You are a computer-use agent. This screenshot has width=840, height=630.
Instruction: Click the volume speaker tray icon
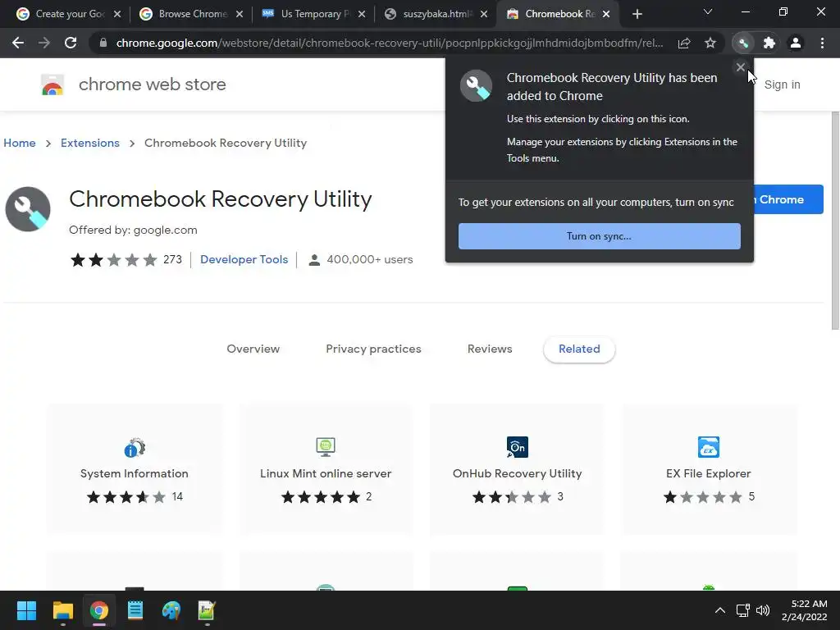point(763,610)
